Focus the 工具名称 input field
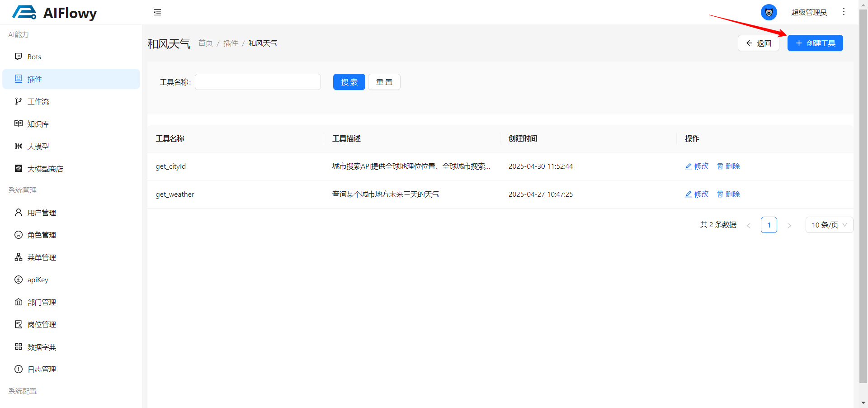 pos(258,82)
